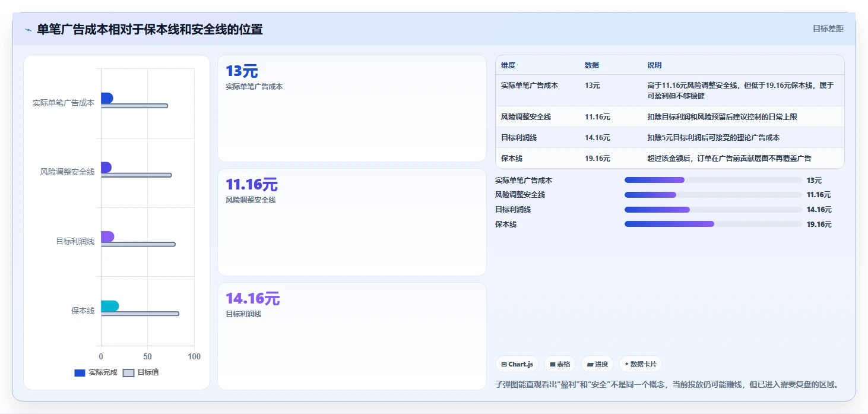Image resolution: width=868 pixels, height=414 pixels.
Task: Toggle the 实际完成 legend item
Action: [96, 372]
